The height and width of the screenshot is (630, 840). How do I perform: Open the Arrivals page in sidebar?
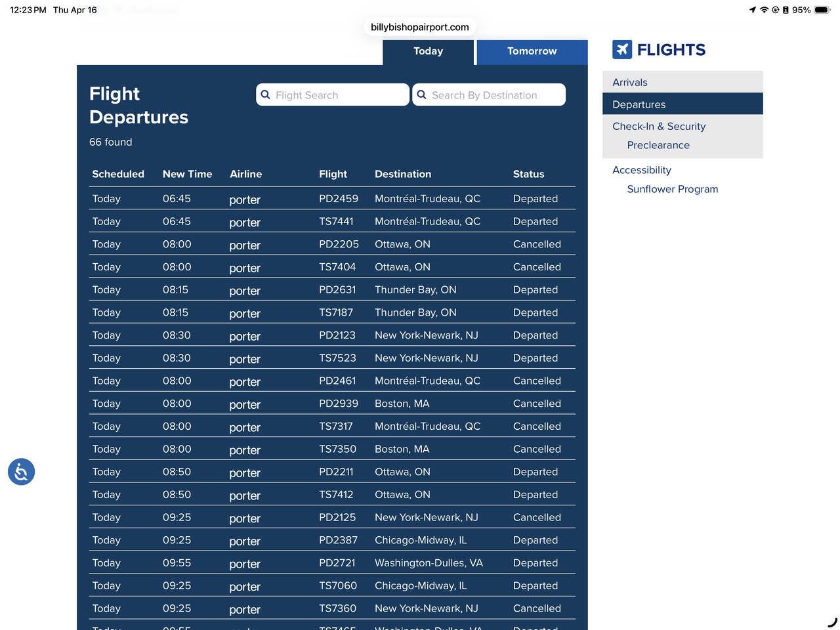(x=630, y=82)
